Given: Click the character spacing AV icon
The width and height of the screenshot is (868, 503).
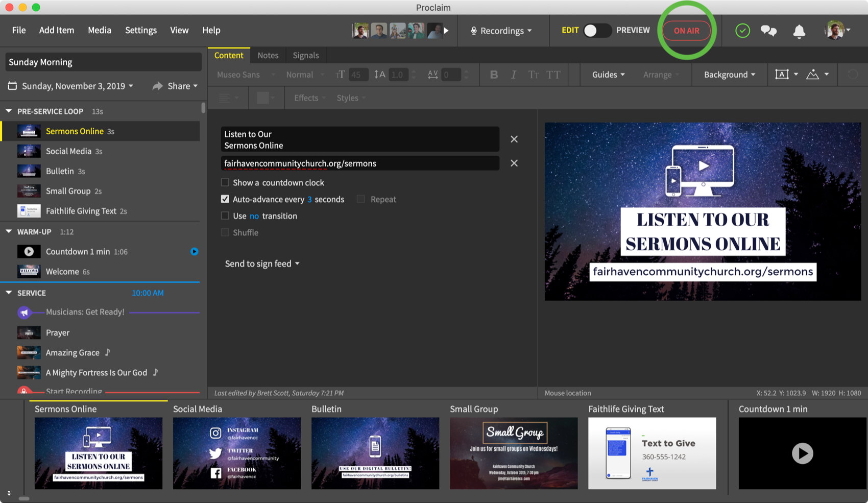Looking at the screenshot, I should pyautogui.click(x=432, y=75).
